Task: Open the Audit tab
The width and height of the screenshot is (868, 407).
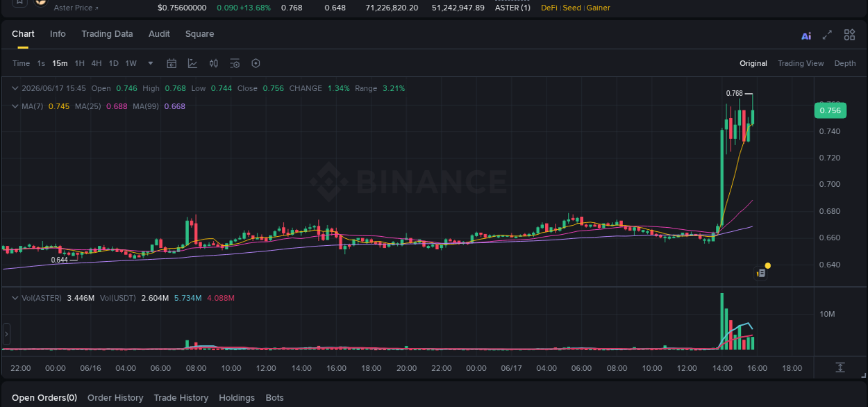Action: click(x=159, y=34)
